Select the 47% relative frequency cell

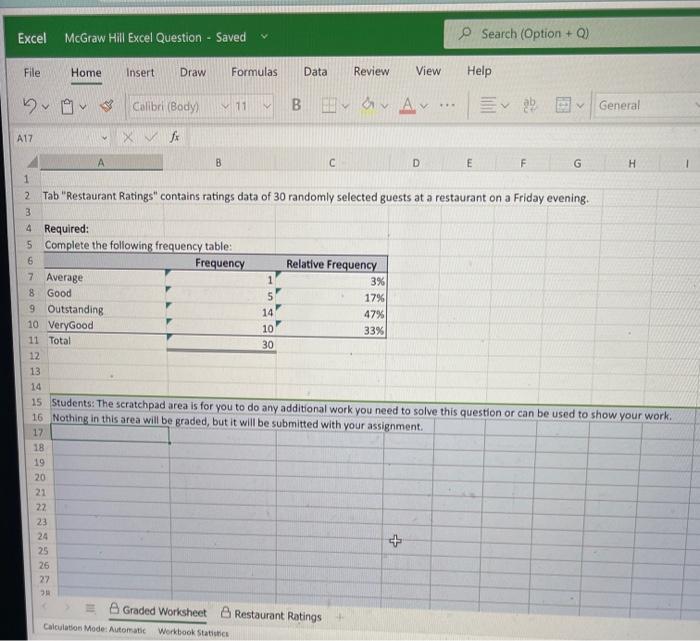pos(331,314)
